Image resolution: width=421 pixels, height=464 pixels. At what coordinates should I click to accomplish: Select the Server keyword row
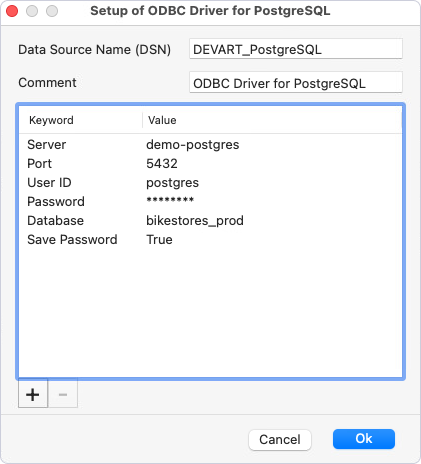(210, 145)
